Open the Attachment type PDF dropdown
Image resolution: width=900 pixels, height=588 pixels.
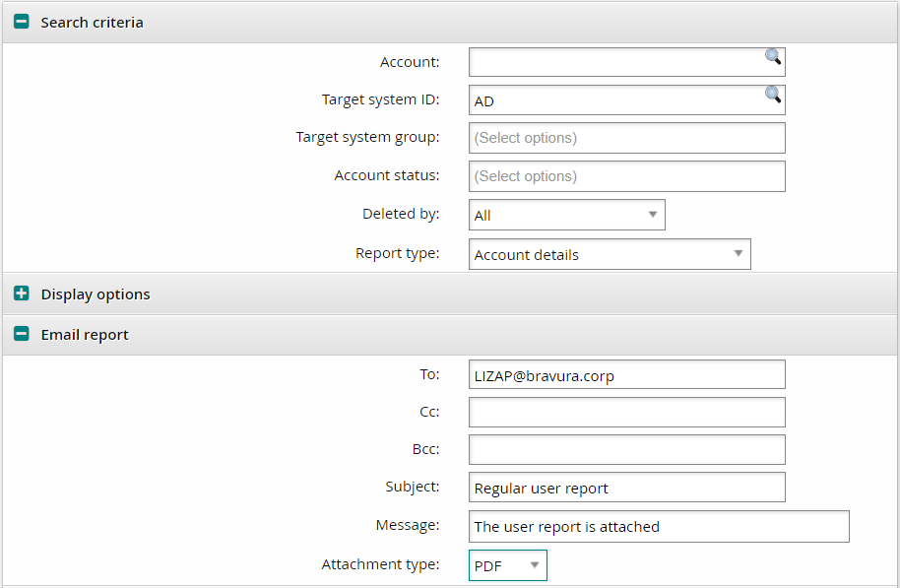[x=507, y=565]
